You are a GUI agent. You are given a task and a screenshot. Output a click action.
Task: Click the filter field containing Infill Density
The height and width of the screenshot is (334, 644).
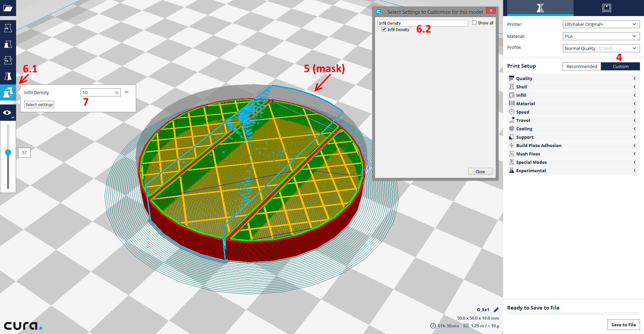point(423,23)
